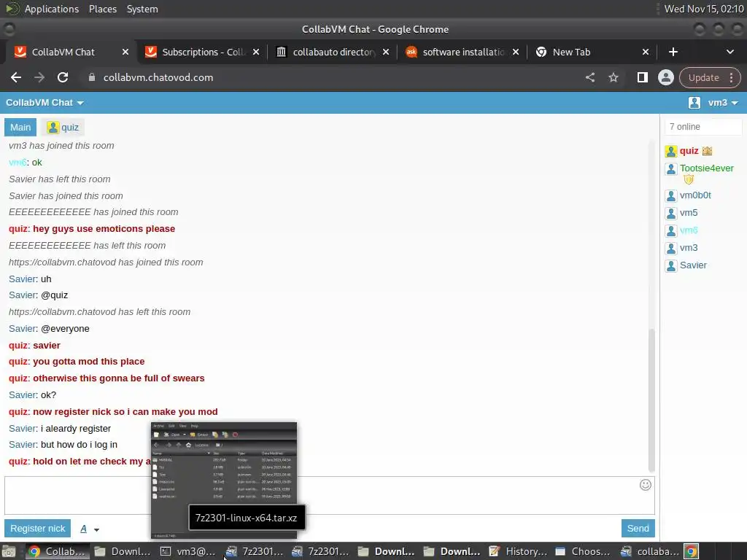
Task: Open History window from taskbar
Action: coord(519,551)
